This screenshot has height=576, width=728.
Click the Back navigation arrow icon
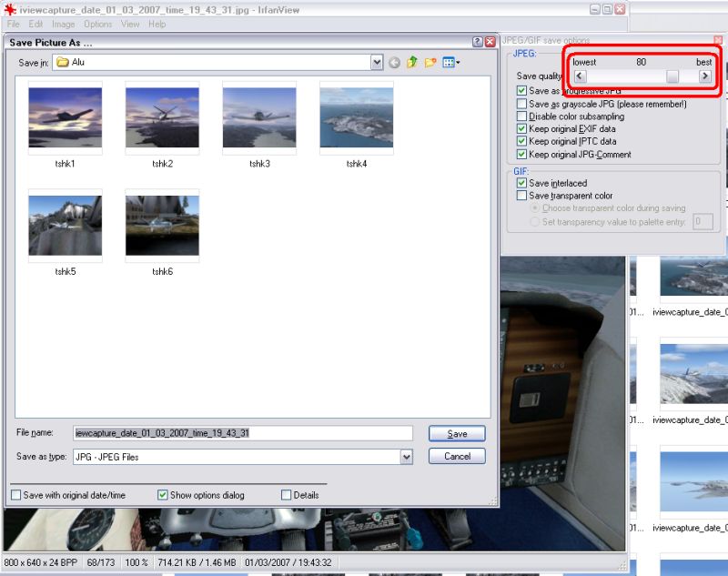(x=394, y=63)
